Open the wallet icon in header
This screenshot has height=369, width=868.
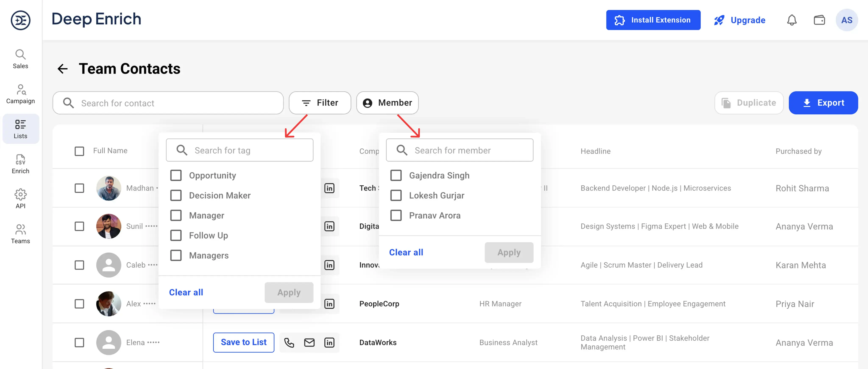point(819,20)
